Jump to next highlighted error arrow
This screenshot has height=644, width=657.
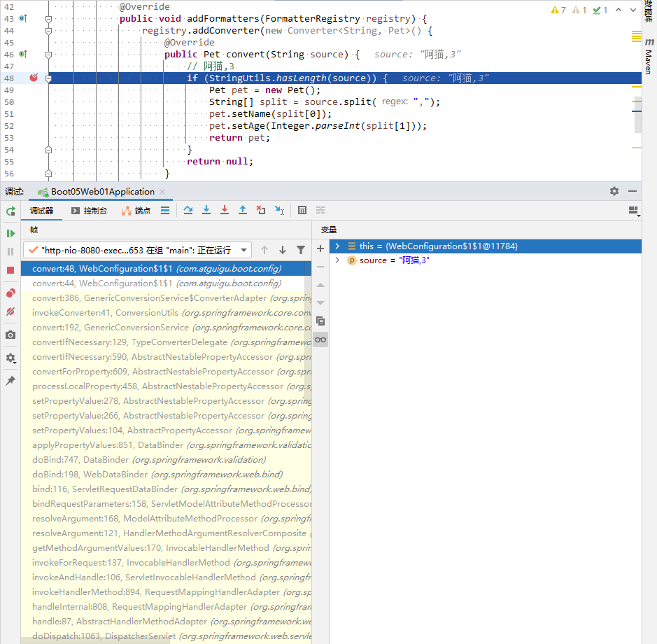point(633,10)
